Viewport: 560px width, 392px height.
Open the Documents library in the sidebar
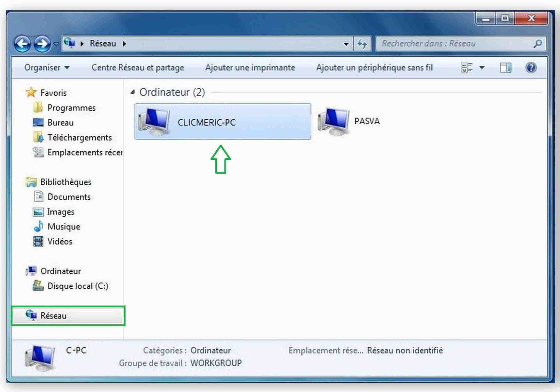coord(69,197)
